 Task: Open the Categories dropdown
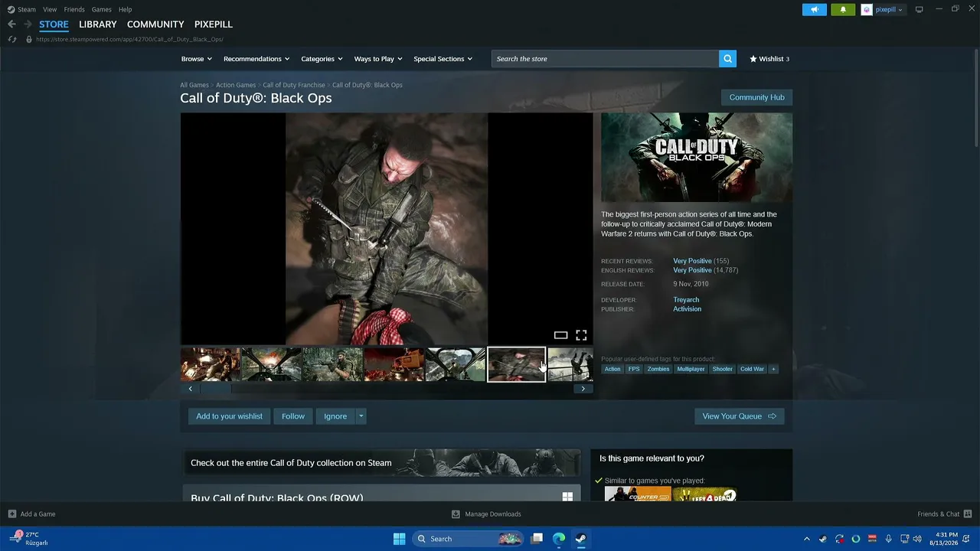coord(322,59)
